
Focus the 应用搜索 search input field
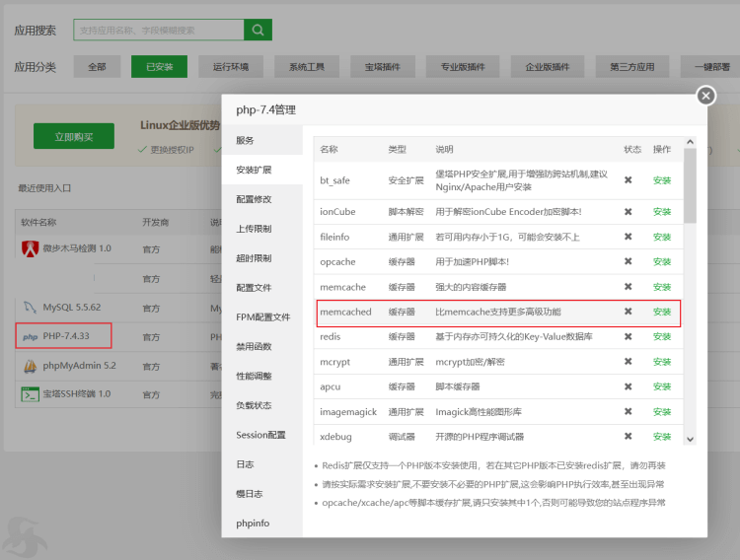pos(159,30)
